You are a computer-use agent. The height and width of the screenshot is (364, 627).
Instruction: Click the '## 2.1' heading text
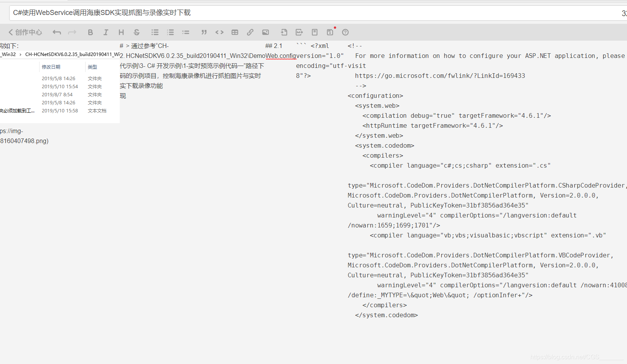(274, 46)
